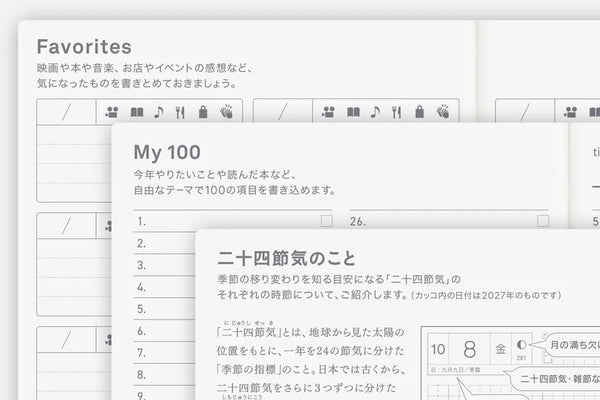Image resolution: width=600 pixels, height=400 pixels.
Task: Click list number 6. in My 100
Action: [142, 331]
